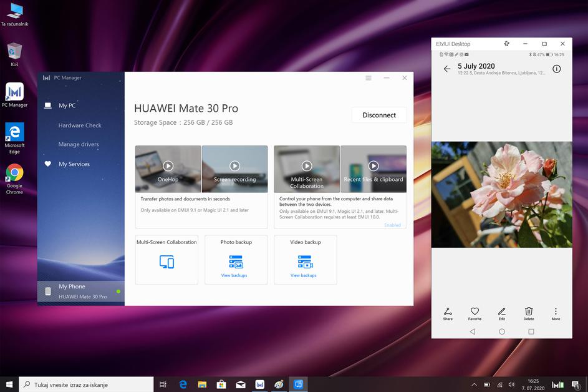
Task: Show hidden system tray icons
Action: click(x=474, y=385)
